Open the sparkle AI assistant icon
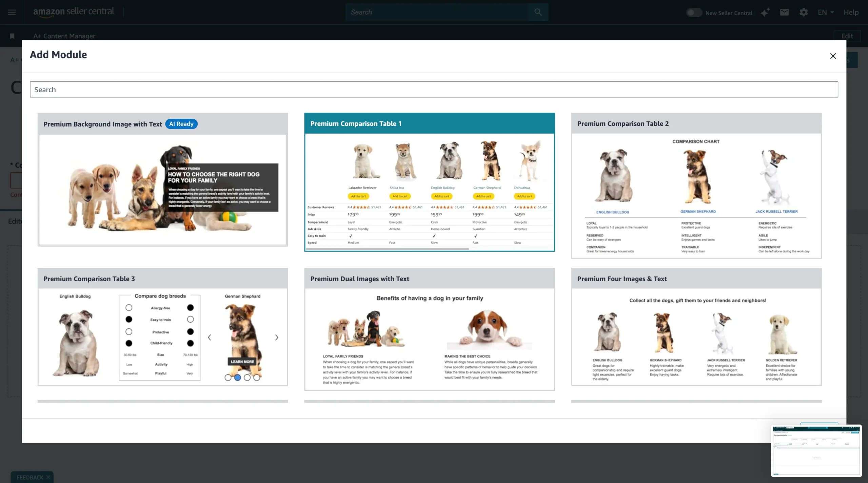The image size is (868, 483). click(765, 13)
